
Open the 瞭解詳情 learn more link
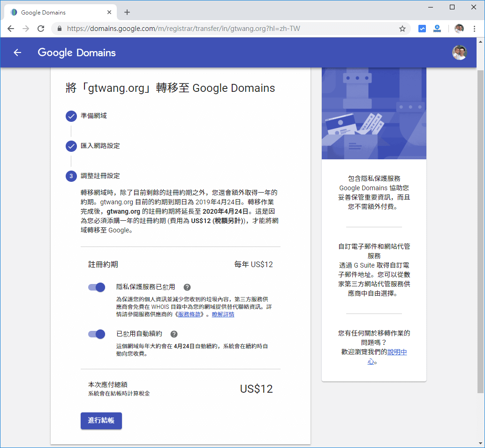pos(223,314)
